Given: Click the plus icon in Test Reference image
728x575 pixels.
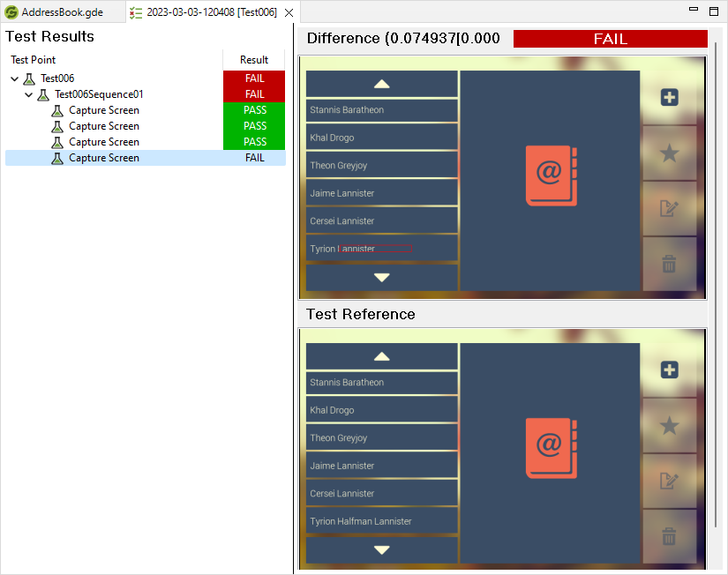Looking at the screenshot, I should tap(669, 370).
